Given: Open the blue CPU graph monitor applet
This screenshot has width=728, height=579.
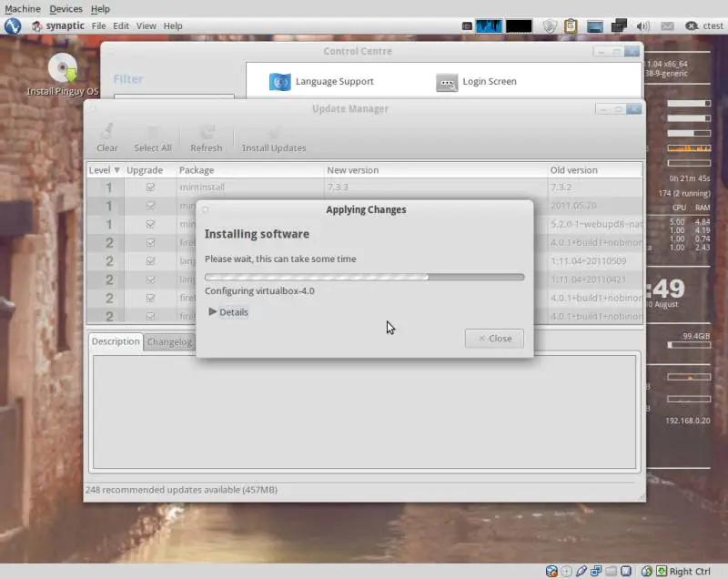Looking at the screenshot, I should pos(489,26).
